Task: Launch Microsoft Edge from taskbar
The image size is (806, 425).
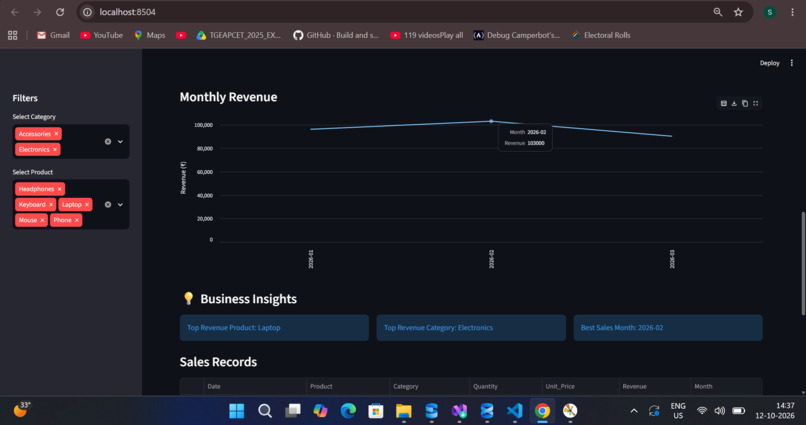Action: pos(348,411)
